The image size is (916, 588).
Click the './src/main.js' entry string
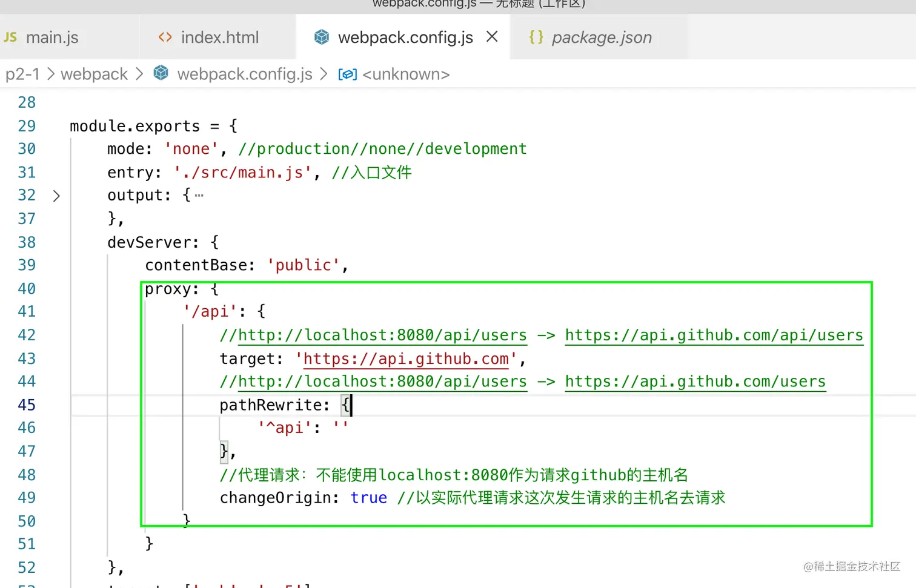click(242, 173)
